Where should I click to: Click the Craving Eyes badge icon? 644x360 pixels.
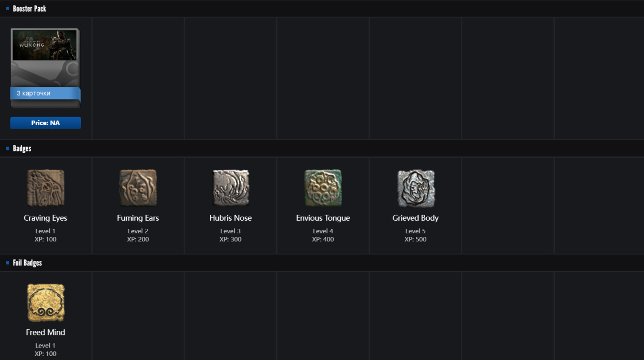[46, 188]
